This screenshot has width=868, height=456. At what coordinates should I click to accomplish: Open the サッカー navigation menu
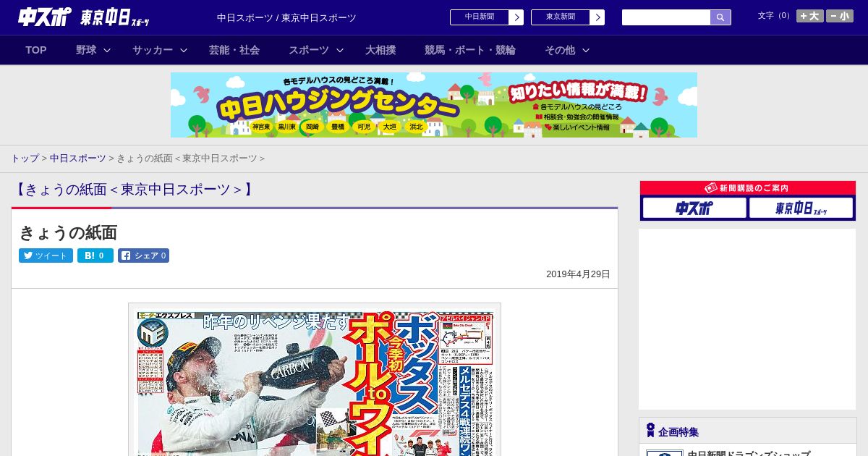tap(153, 50)
